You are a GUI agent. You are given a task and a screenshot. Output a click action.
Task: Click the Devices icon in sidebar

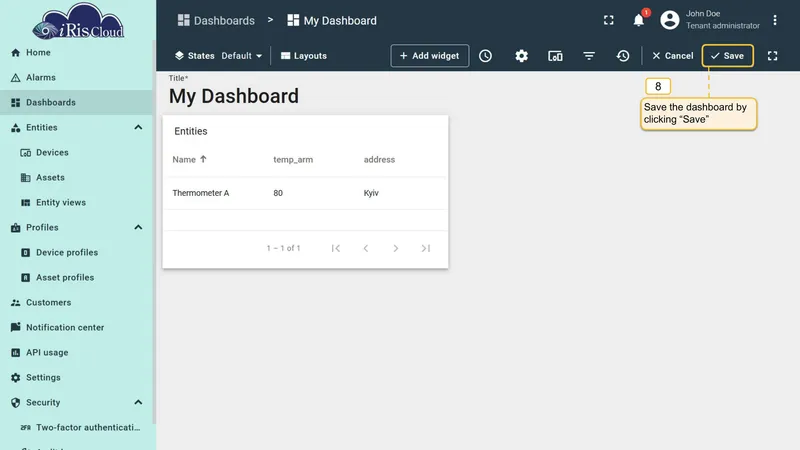[26, 153]
